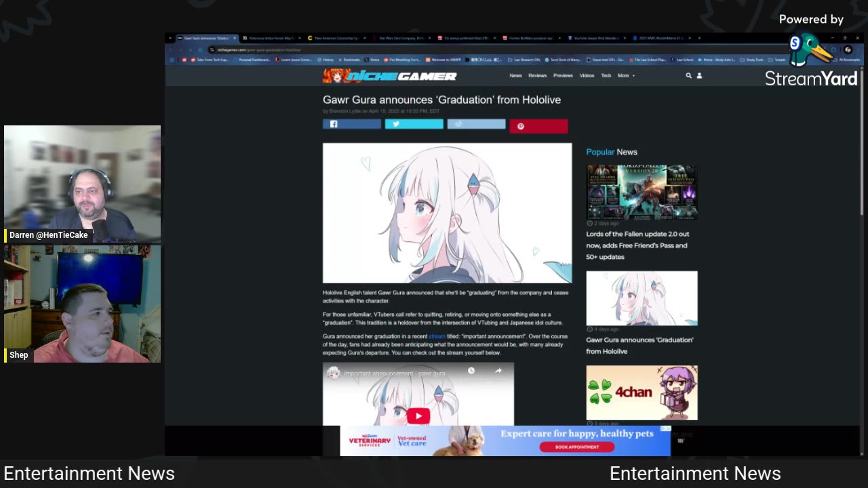
Task: Open the Gawr Gura sidebar thumbnail
Action: tap(642, 298)
